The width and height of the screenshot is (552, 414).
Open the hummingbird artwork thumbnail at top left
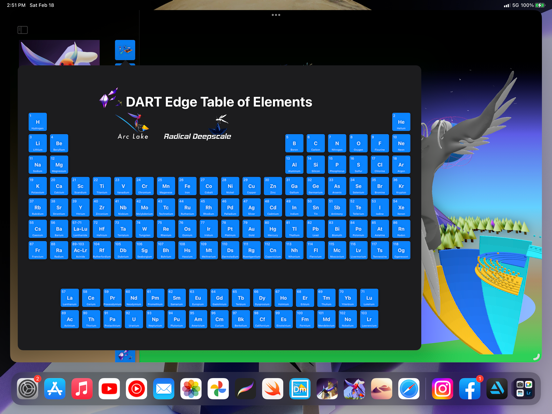[x=59, y=53]
